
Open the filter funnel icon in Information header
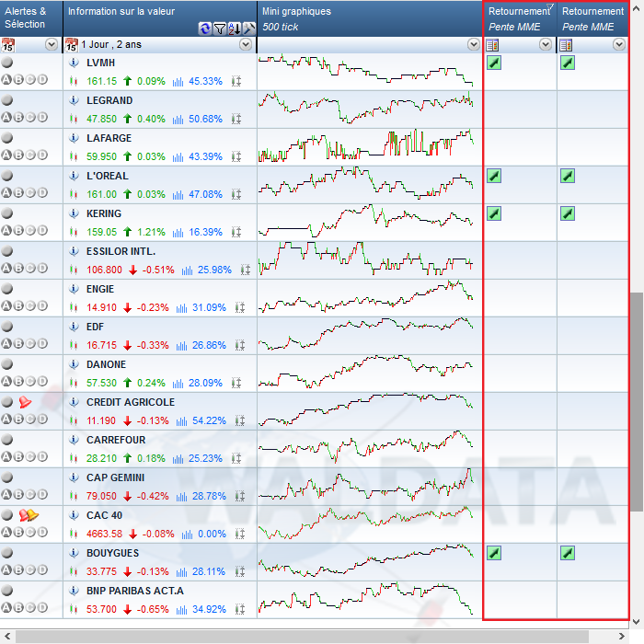click(220, 28)
